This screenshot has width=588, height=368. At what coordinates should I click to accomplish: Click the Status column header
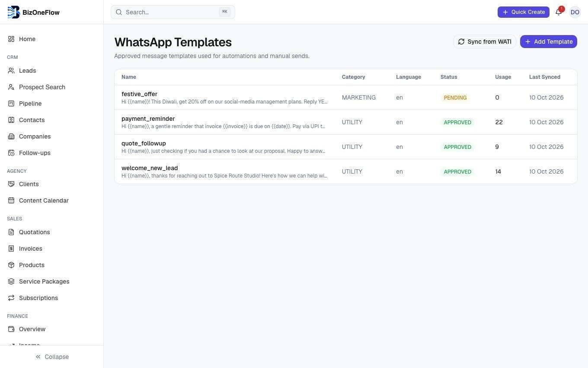click(x=449, y=77)
